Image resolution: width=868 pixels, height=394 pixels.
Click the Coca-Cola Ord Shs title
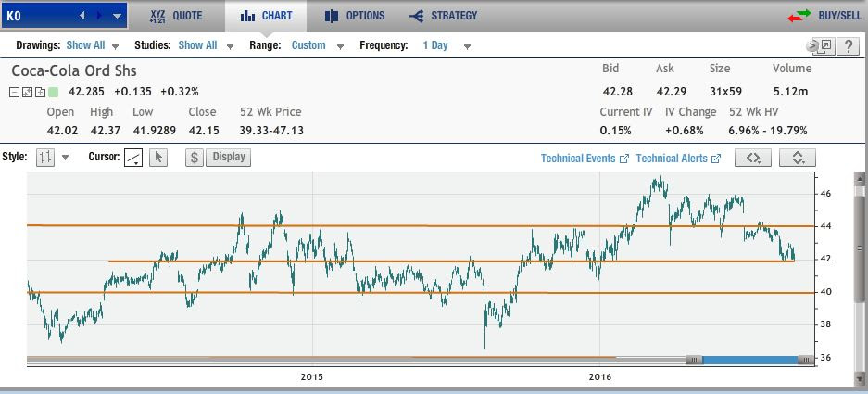[x=73, y=71]
